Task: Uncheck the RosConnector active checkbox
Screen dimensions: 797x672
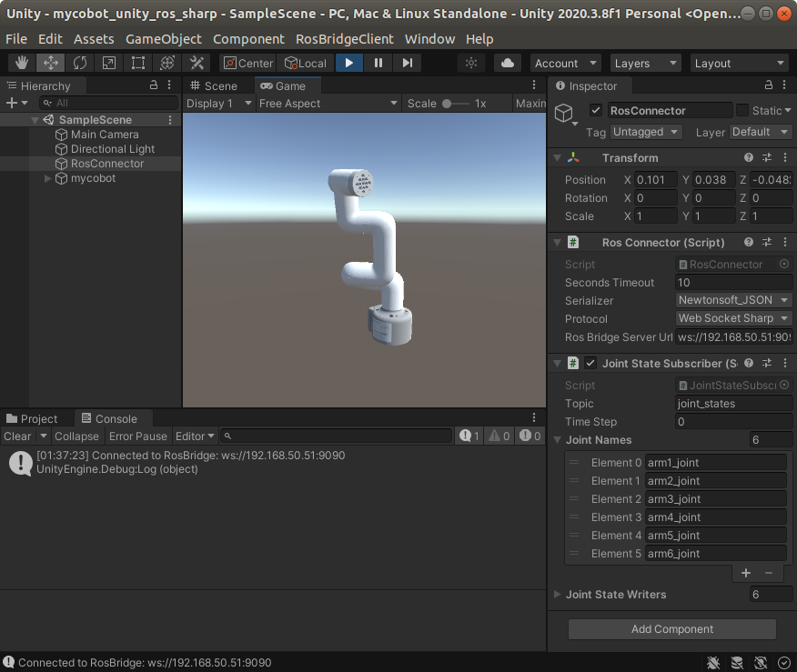Action: pos(594,109)
